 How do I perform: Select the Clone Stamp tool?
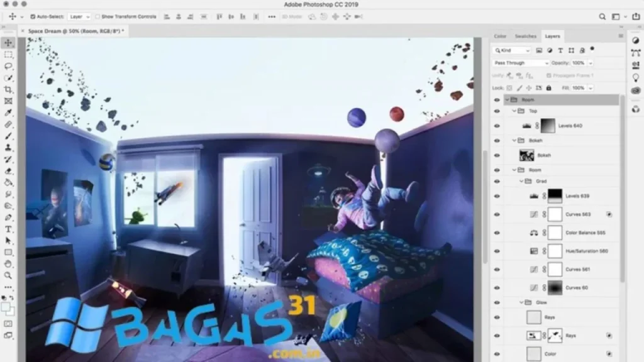[8, 147]
